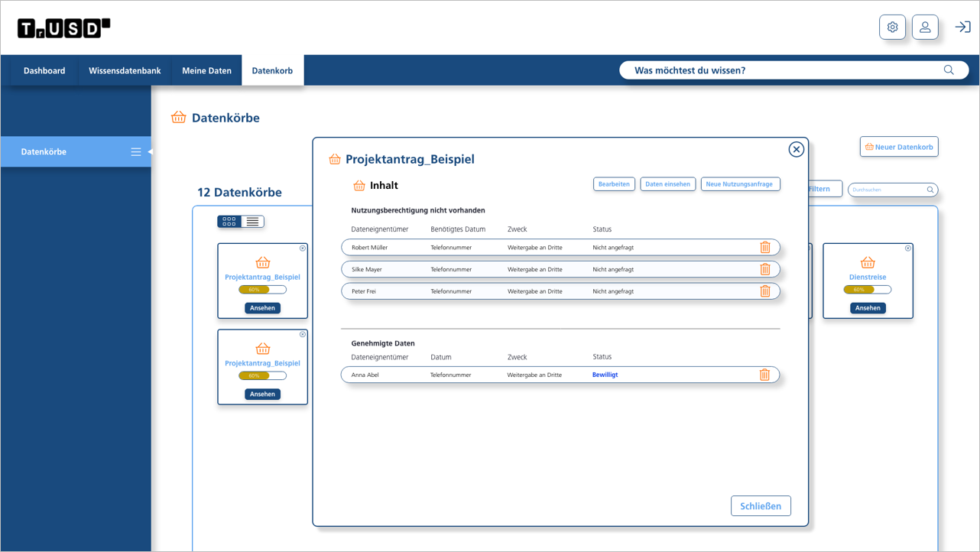Click Neue Nutzungsanfrage
The height and width of the screenshot is (552, 980).
click(x=740, y=184)
